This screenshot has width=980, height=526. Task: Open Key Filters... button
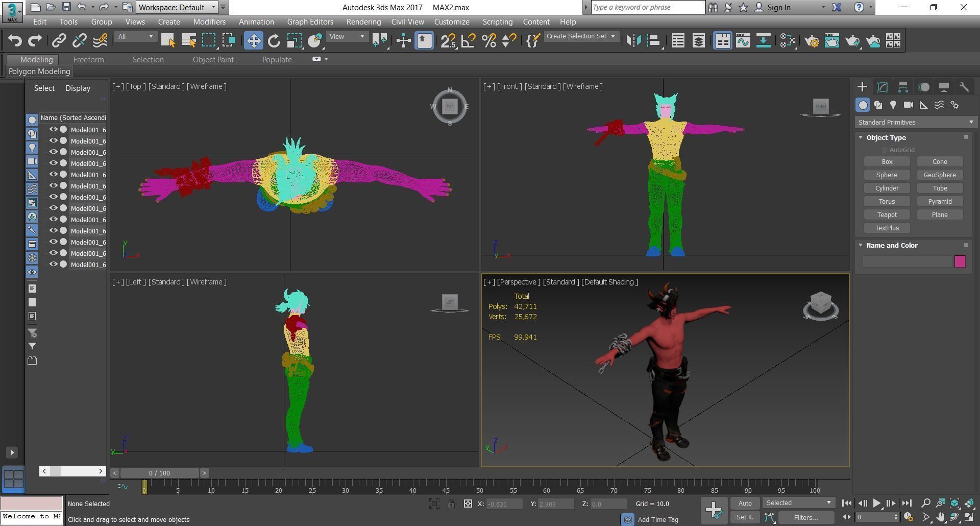tap(806, 517)
